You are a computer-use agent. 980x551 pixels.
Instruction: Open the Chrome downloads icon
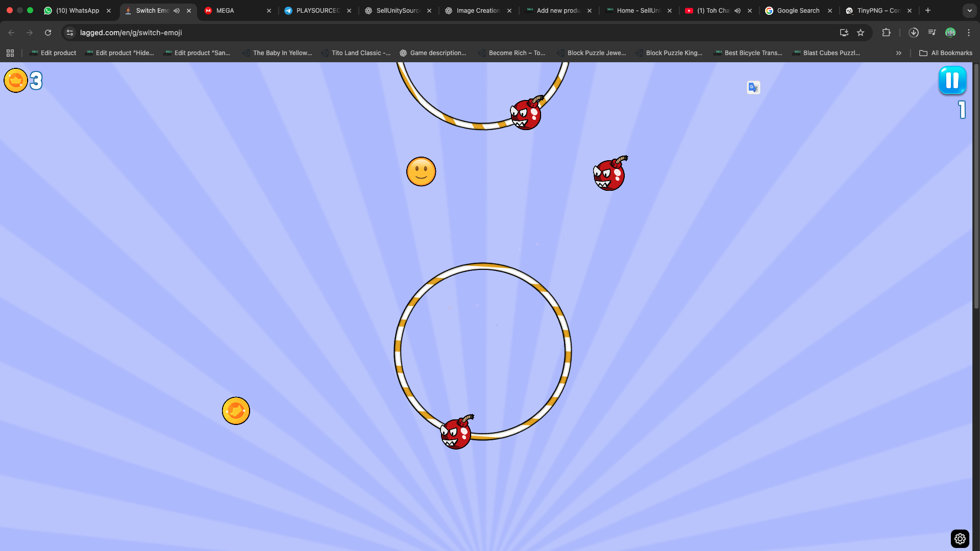(914, 33)
